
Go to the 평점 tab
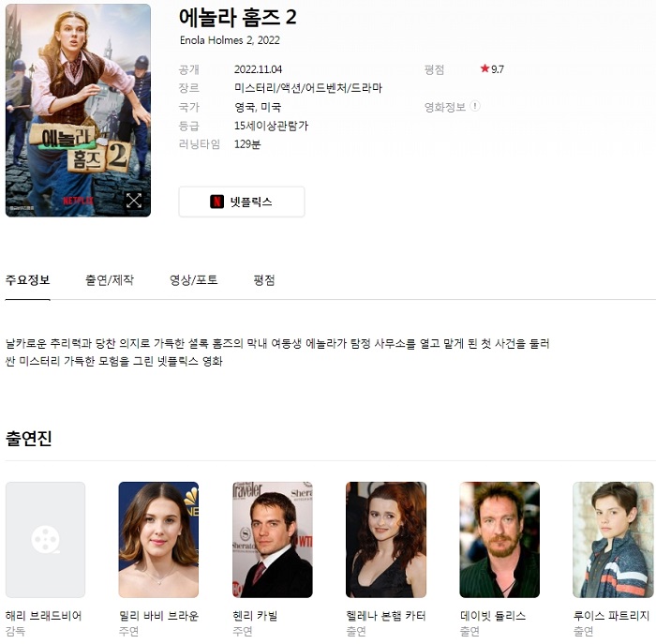(264, 280)
